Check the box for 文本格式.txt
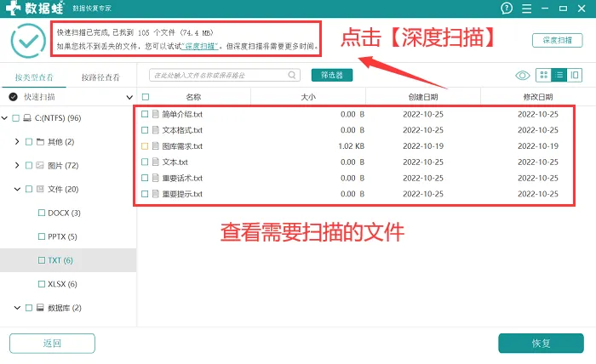The height and width of the screenshot is (364, 596). click(145, 130)
